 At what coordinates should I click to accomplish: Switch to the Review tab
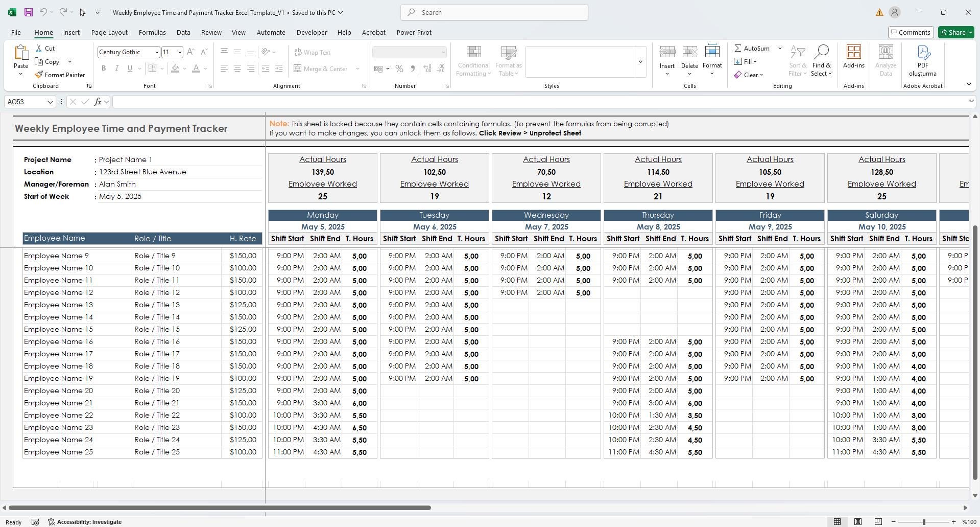tap(211, 32)
